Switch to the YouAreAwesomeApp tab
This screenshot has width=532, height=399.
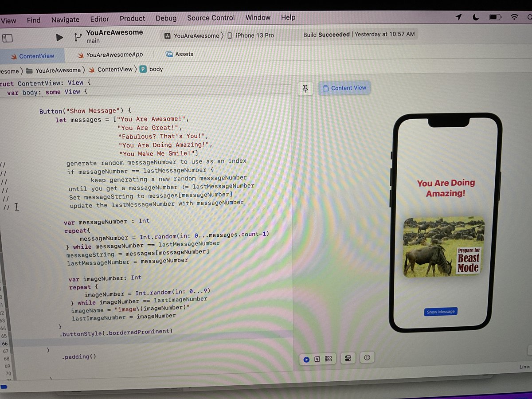tap(110, 55)
